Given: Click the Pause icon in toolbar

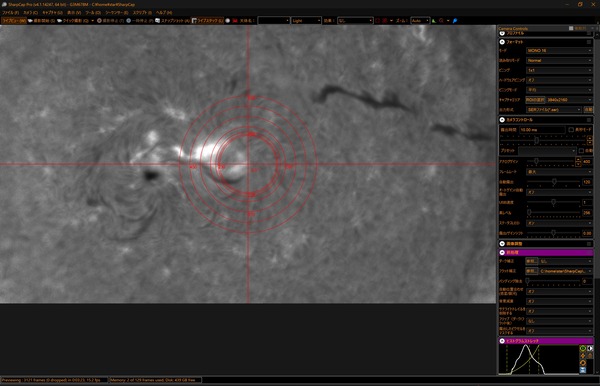Looking at the screenshot, I should 129,21.
